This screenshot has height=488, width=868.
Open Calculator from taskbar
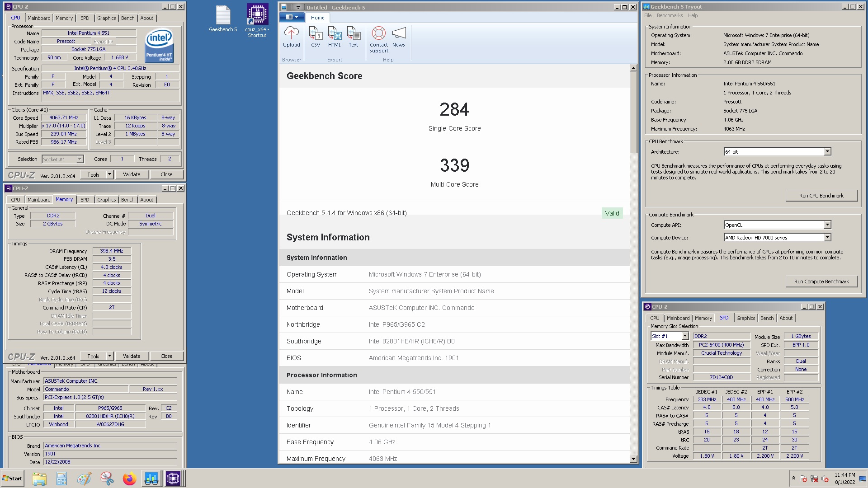pyautogui.click(x=62, y=479)
